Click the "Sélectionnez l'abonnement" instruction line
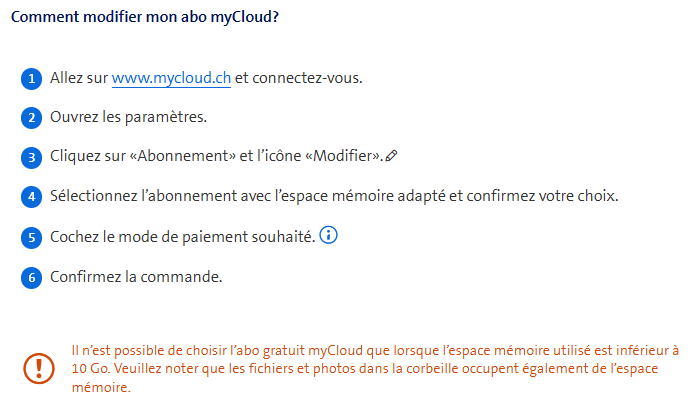This screenshot has width=692, height=405. pos(335,196)
